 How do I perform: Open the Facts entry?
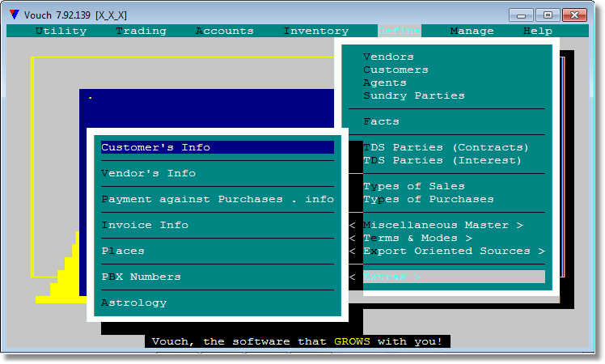(381, 121)
